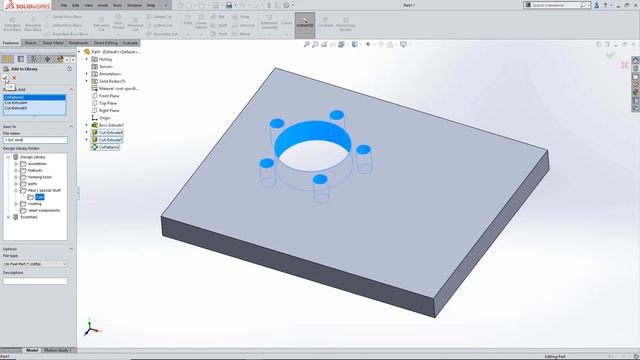The image size is (640, 360).
Task: Click graphics-area red cancel X
Action: tap(624, 64)
